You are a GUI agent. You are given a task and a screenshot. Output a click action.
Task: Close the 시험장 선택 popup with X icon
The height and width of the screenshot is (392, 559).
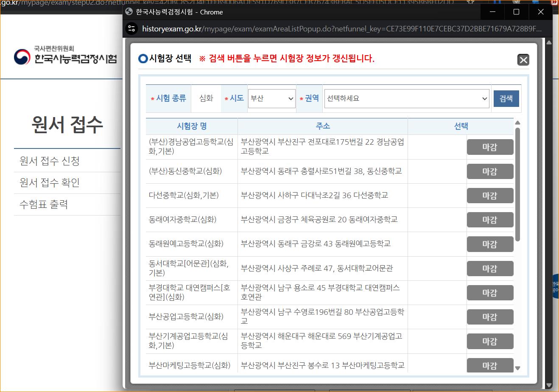523,60
